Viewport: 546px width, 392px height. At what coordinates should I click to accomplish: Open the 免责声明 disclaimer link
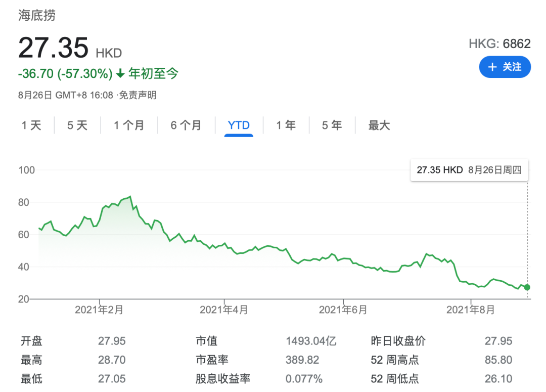pyautogui.click(x=138, y=95)
